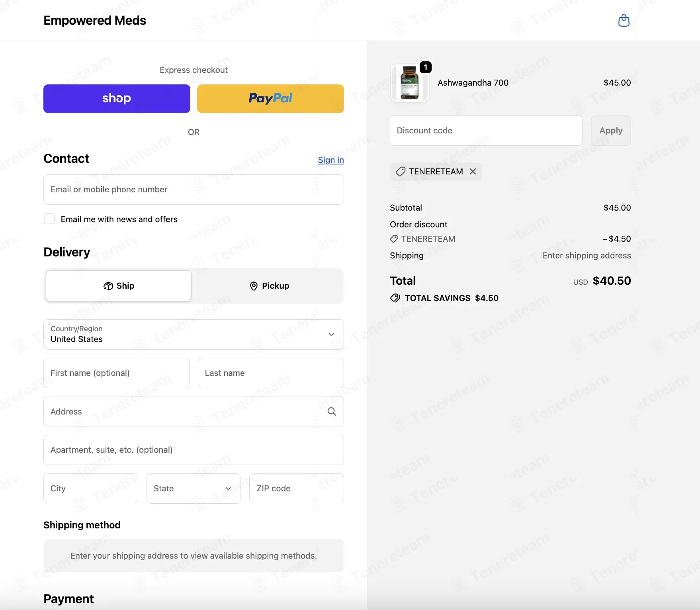Apply the discount code
This screenshot has height=610, width=700.
click(611, 131)
